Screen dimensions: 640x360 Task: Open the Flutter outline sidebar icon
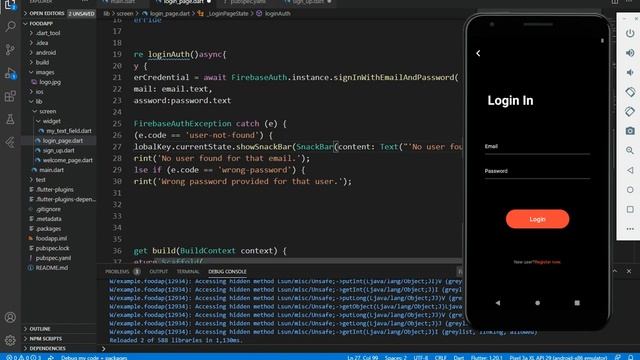point(10,142)
